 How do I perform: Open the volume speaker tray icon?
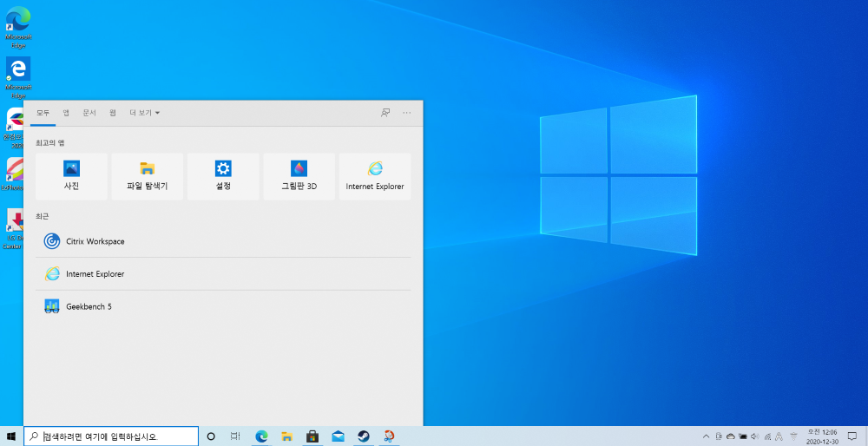point(754,436)
